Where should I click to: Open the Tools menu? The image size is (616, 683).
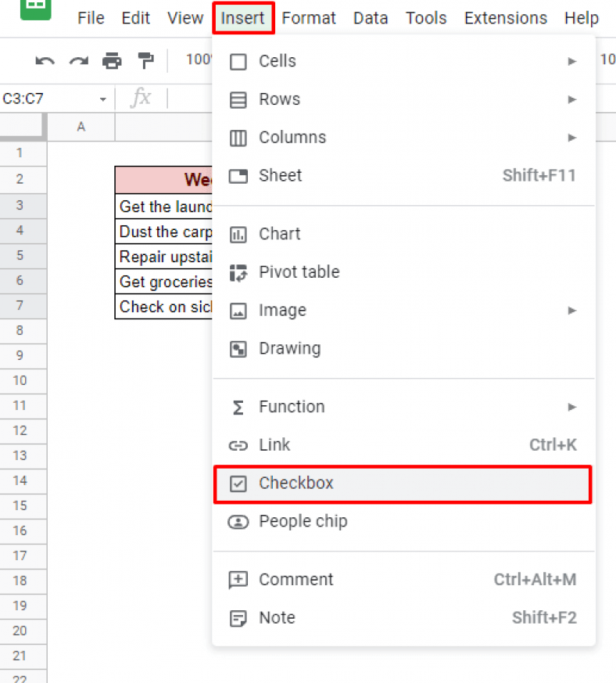tap(426, 17)
